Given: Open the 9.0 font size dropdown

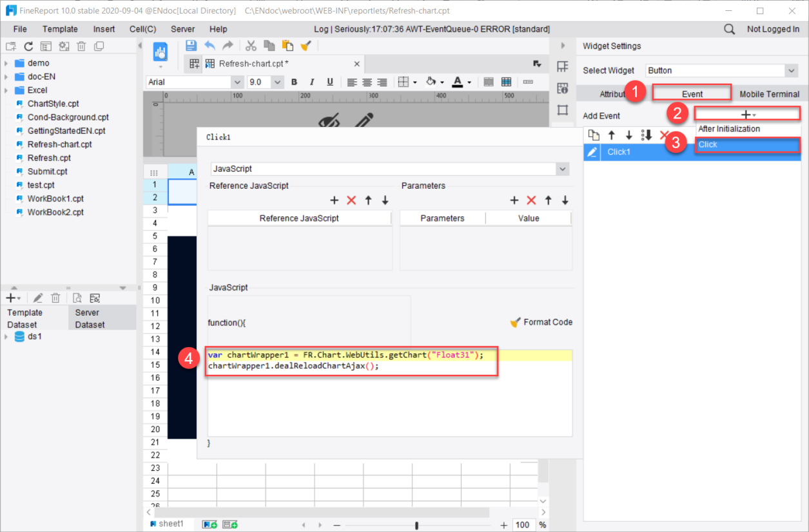Looking at the screenshot, I should click(x=277, y=82).
